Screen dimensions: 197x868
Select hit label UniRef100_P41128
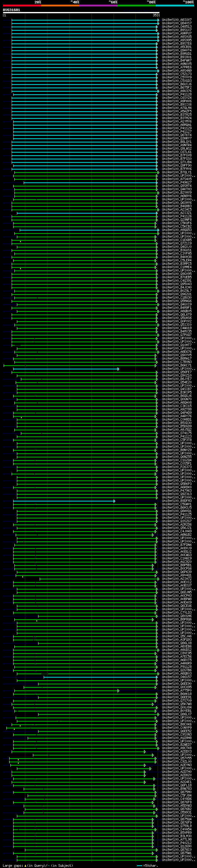[177, 94]
